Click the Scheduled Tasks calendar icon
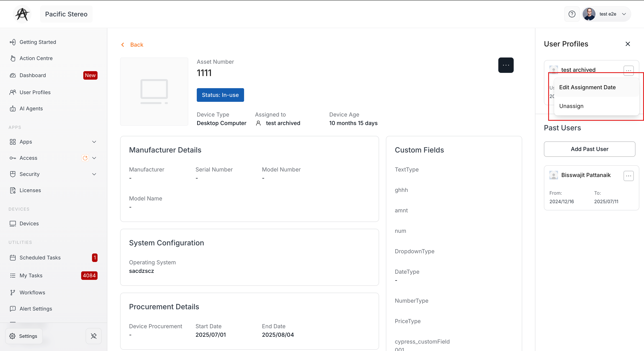Image resolution: width=644 pixels, height=351 pixels. (x=13, y=257)
